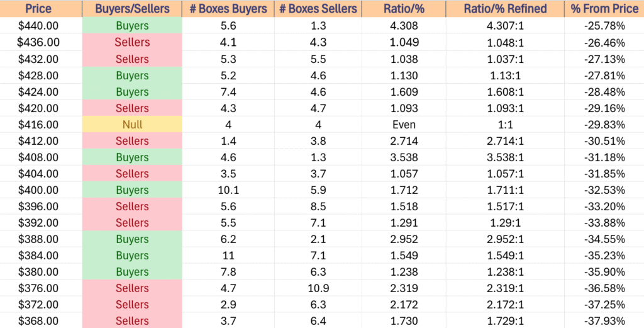Click the 1:1 refined ratio cell
The image size is (644, 328).
(505, 125)
